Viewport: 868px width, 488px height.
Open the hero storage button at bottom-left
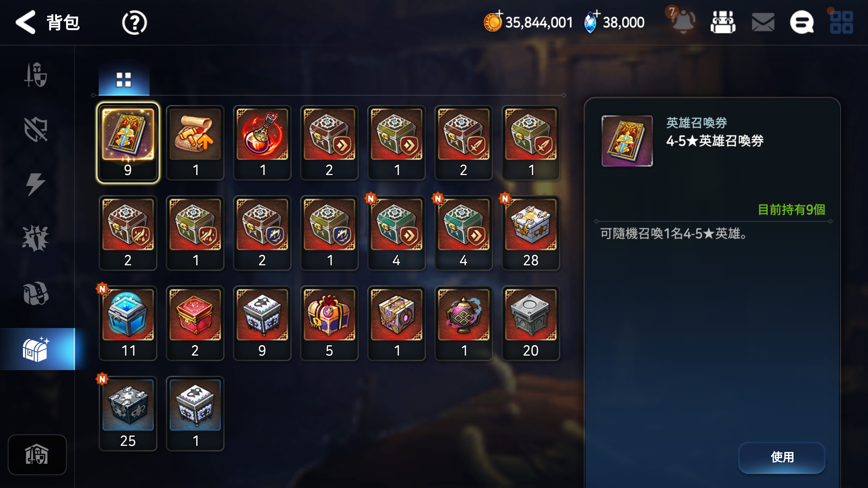pos(37,454)
